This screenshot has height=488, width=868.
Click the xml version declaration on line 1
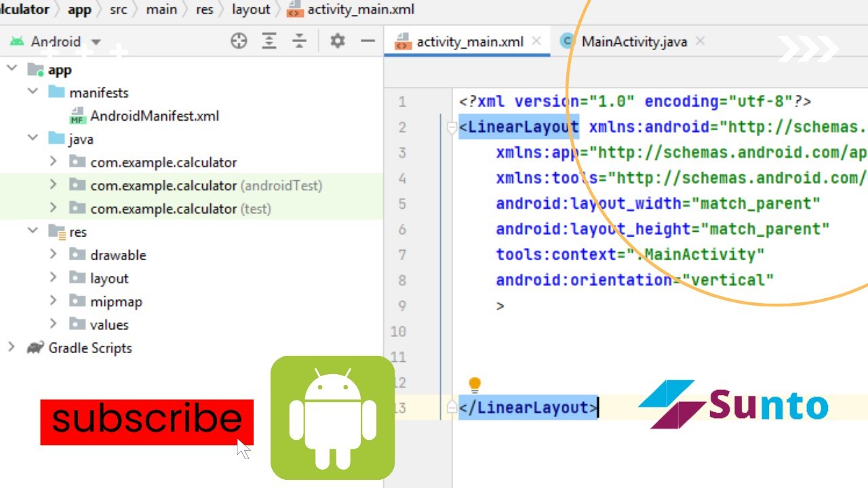635,102
